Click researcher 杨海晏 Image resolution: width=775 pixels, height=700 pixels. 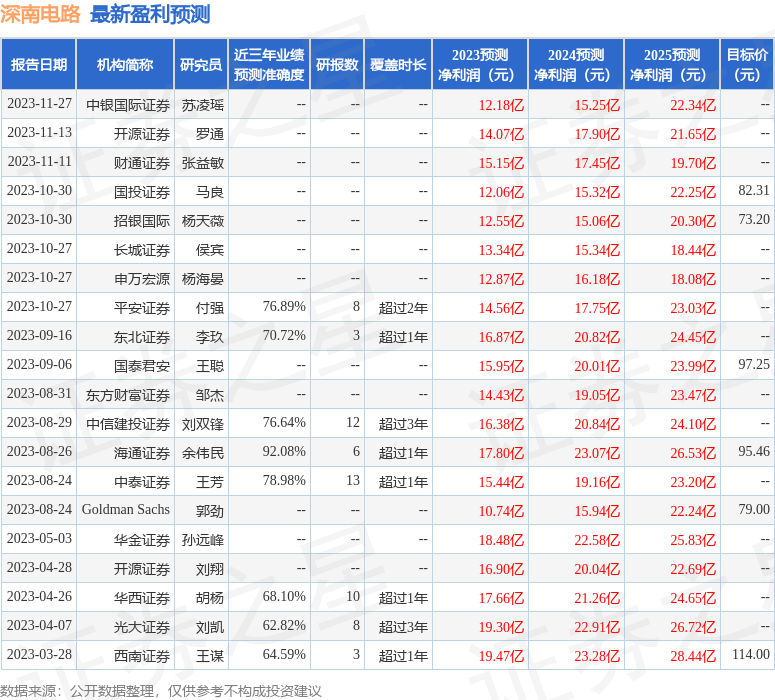pos(203,279)
